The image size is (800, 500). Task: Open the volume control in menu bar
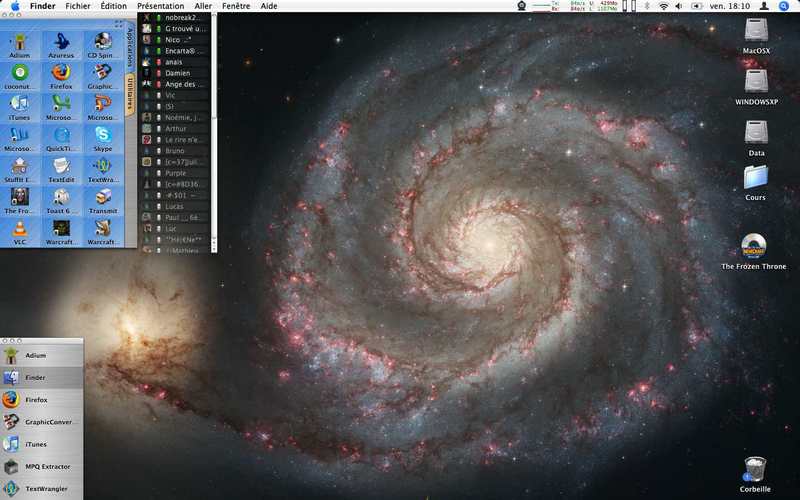681,6
